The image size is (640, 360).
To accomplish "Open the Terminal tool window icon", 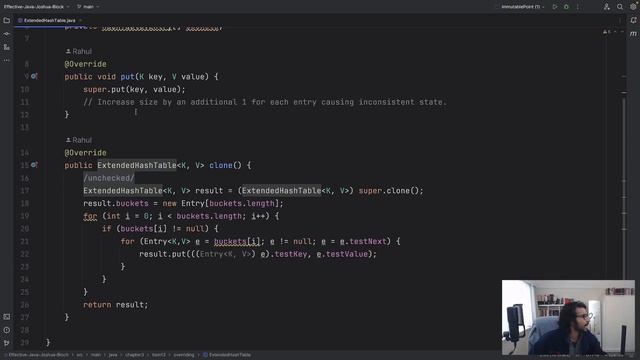I will [7, 317].
